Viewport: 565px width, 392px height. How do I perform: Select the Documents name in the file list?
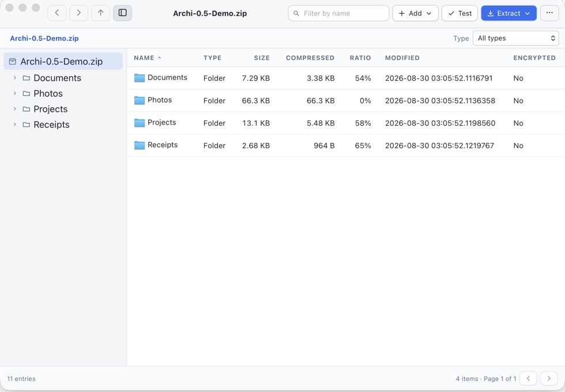click(167, 77)
